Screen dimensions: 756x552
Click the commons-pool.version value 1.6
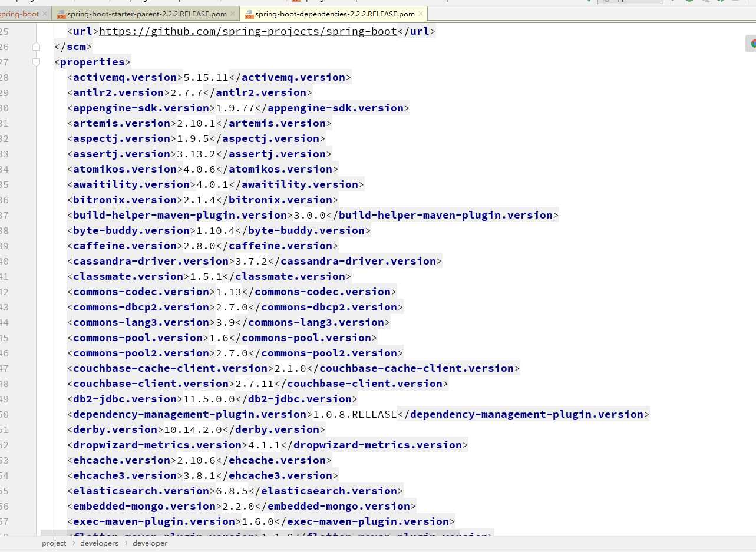tap(219, 338)
